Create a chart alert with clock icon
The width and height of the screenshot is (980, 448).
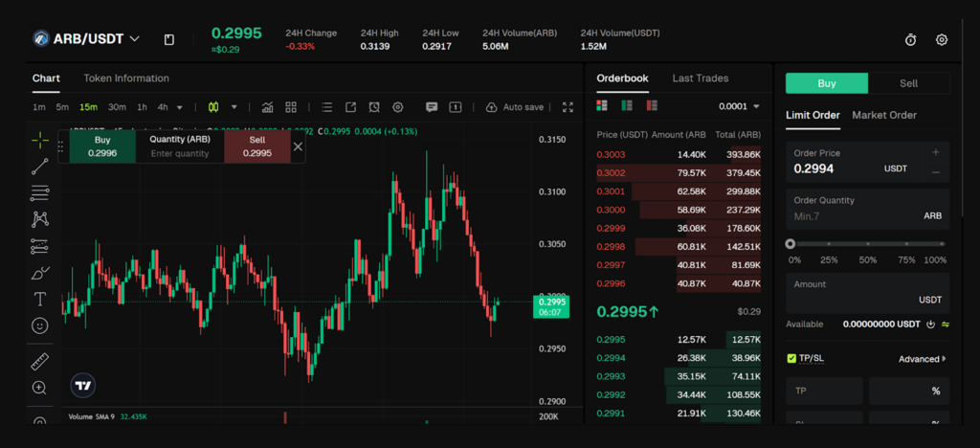374,107
